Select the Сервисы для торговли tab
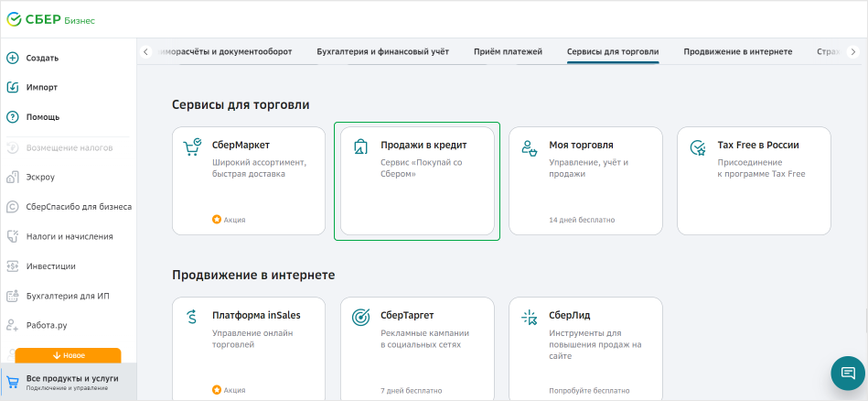Image resolution: width=868 pixels, height=401 pixels. pyautogui.click(x=613, y=51)
